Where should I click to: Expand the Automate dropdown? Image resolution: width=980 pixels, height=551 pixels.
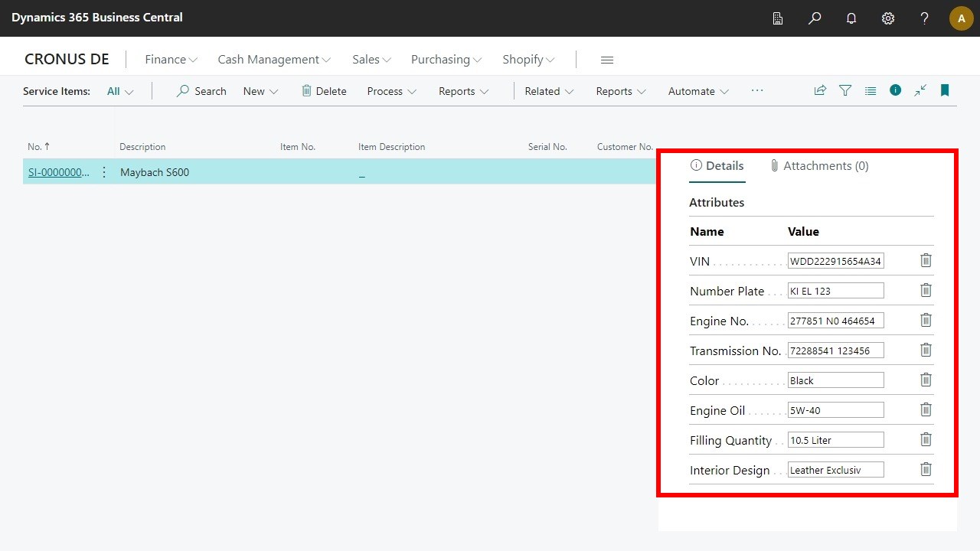[x=697, y=91]
